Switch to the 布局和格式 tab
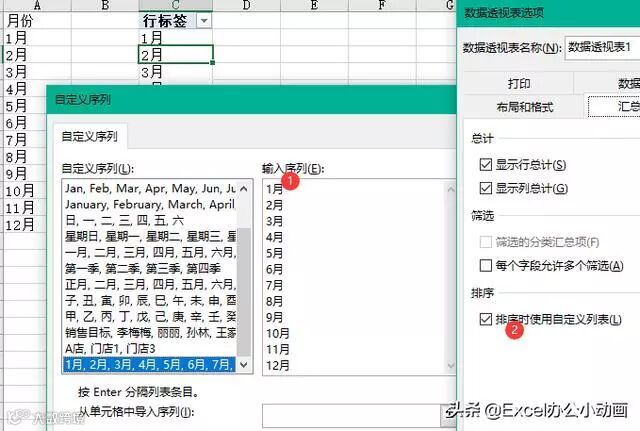 (524, 107)
